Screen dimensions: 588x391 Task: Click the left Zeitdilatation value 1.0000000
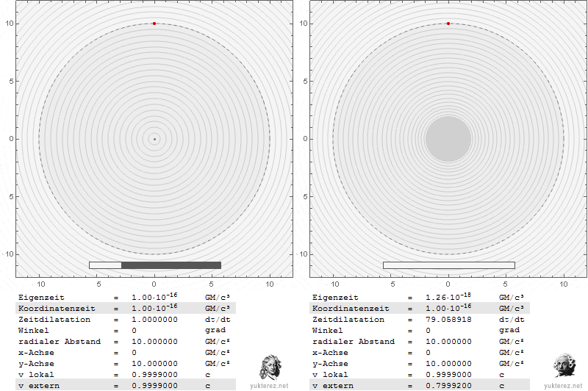pyautogui.click(x=156, y=320)
